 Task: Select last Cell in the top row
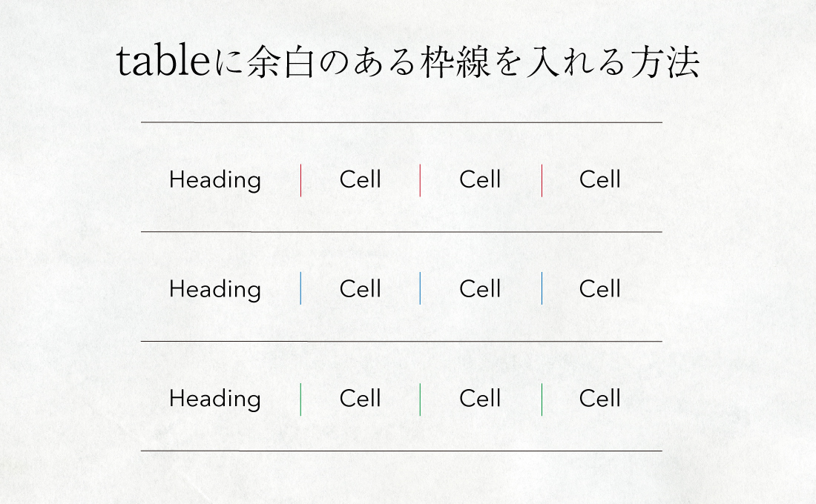click(x=600, y=180)
